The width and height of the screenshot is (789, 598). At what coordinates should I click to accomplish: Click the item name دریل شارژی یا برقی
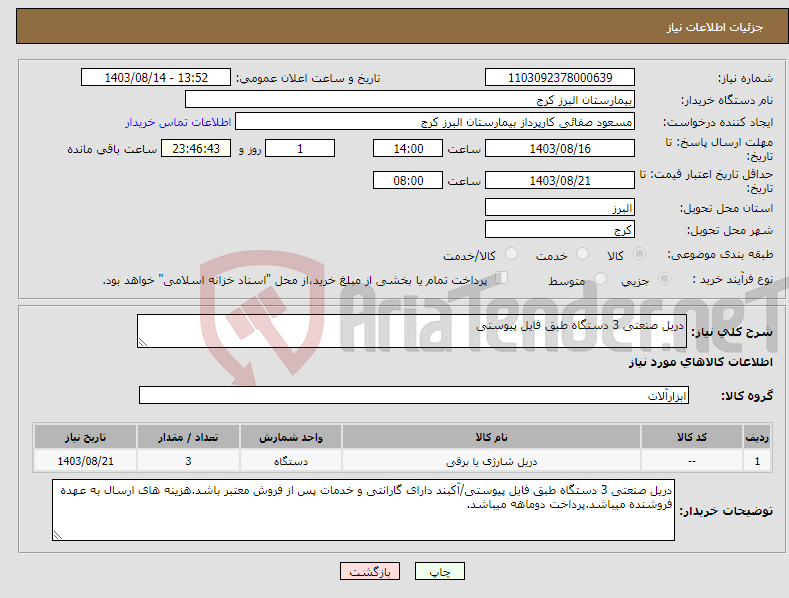[x=491, y=461]
